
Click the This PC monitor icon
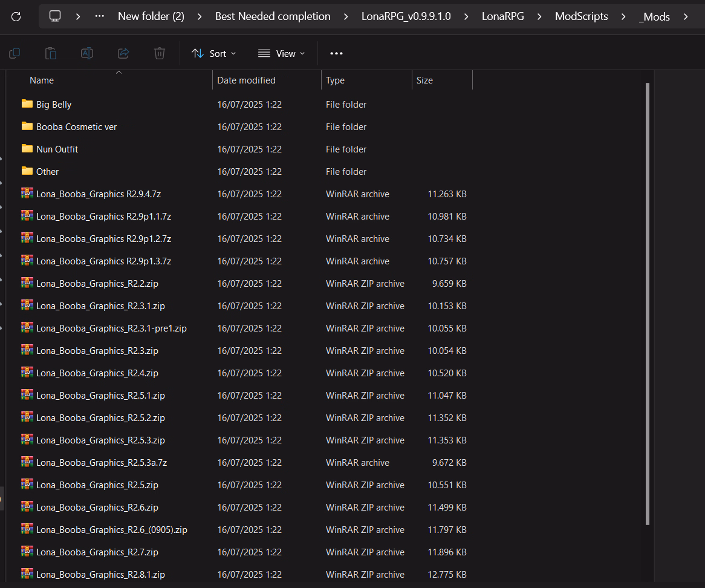pyautogui.click(x=55, y=16)
